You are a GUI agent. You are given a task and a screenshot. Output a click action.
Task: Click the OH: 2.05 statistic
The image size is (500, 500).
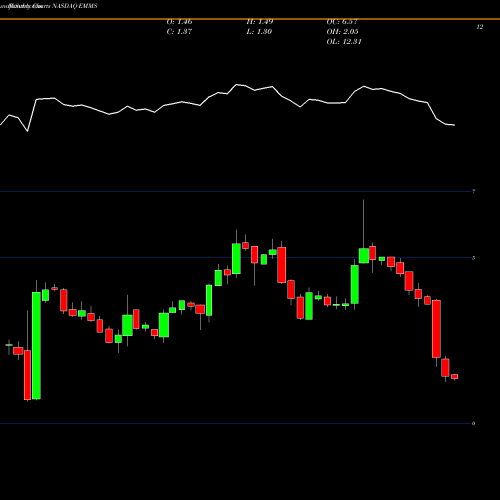342,32
